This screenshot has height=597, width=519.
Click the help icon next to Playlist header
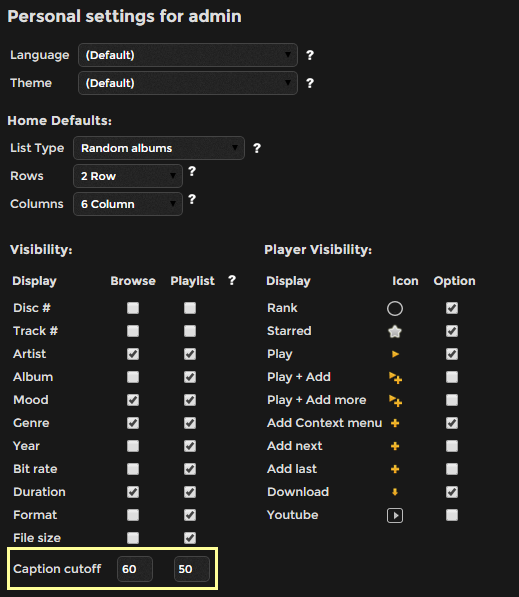[x=232, y=281]
